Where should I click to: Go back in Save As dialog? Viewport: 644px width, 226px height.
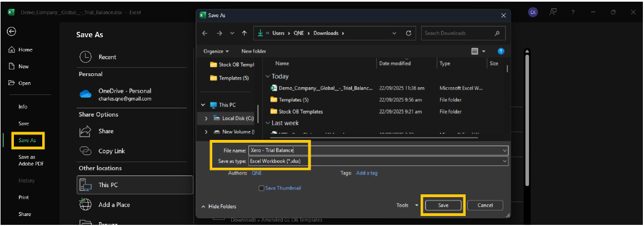[204, 33]
